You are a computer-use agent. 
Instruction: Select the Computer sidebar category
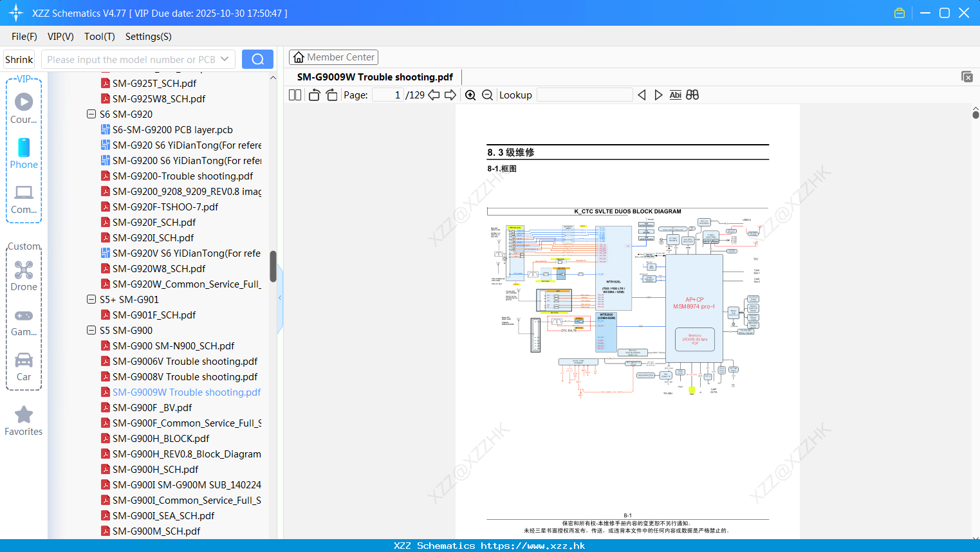[x=24, y=199]
